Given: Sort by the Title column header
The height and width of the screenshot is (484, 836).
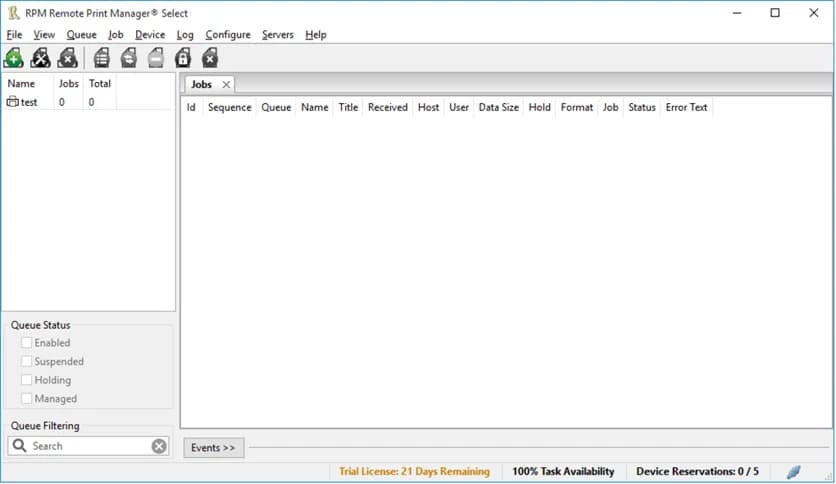Looking at the screenshot, I should point(348,107).
